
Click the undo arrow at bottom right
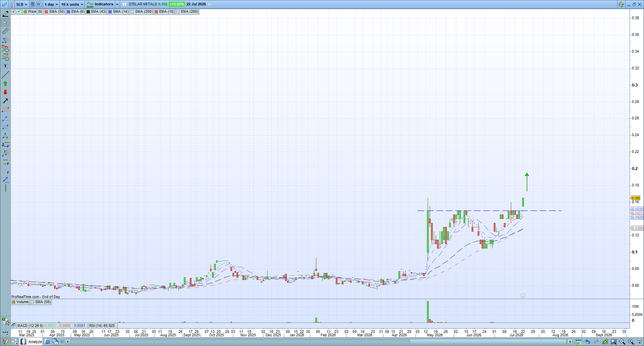tap(588, 342)
